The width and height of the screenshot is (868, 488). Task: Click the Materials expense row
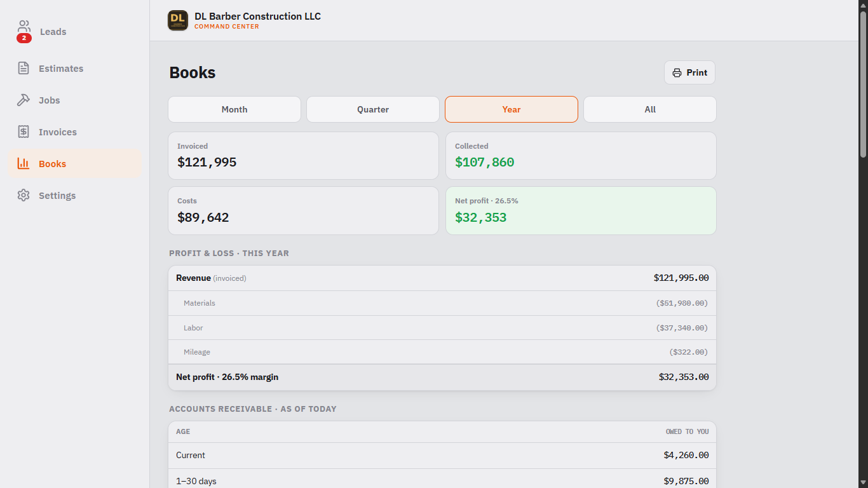click(x=442, y=303)
